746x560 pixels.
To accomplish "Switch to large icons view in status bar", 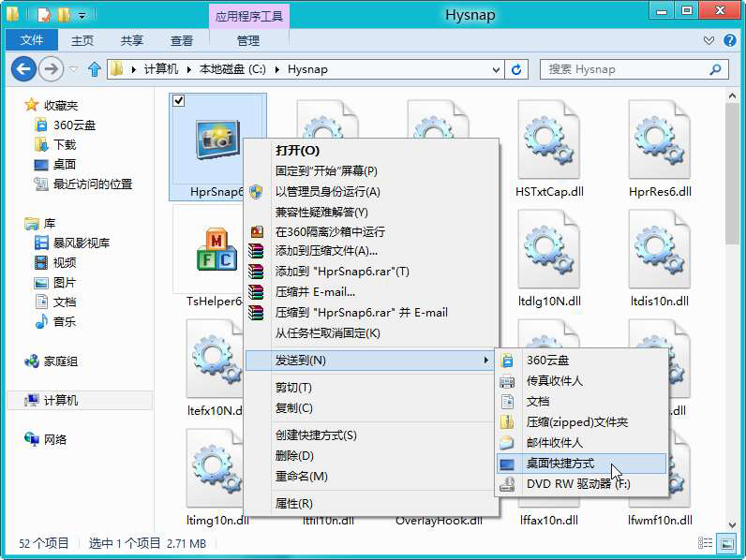I will [x=727, y=543].
